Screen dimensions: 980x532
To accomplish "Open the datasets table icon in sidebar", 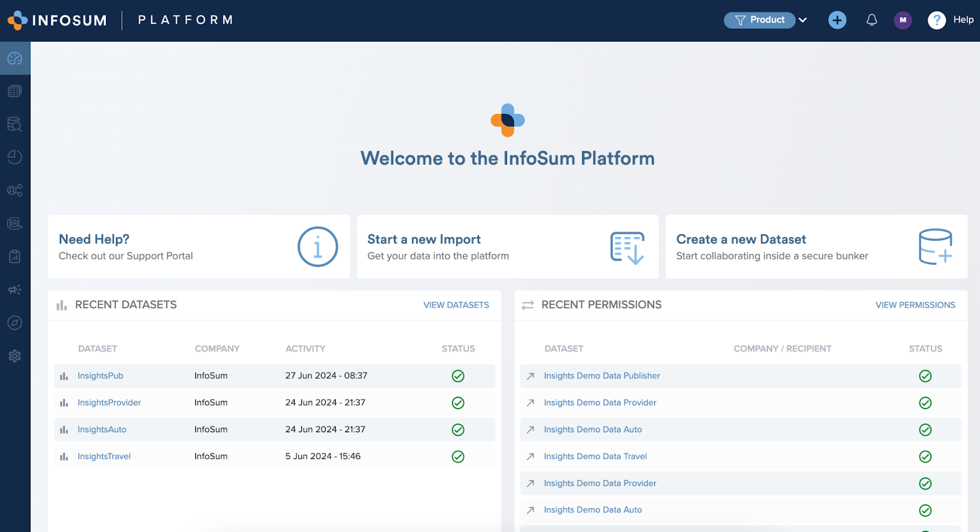I will coord(15,91).
